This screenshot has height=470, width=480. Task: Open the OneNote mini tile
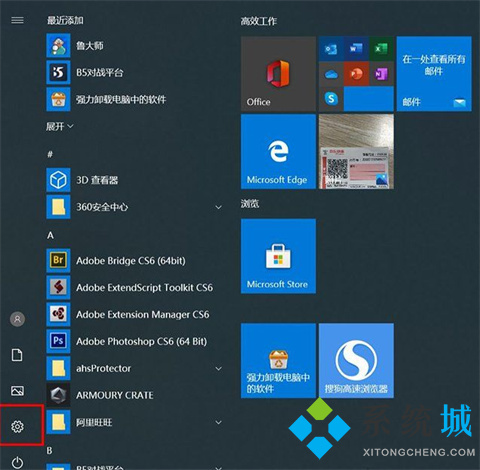click(x=381, y=74)
